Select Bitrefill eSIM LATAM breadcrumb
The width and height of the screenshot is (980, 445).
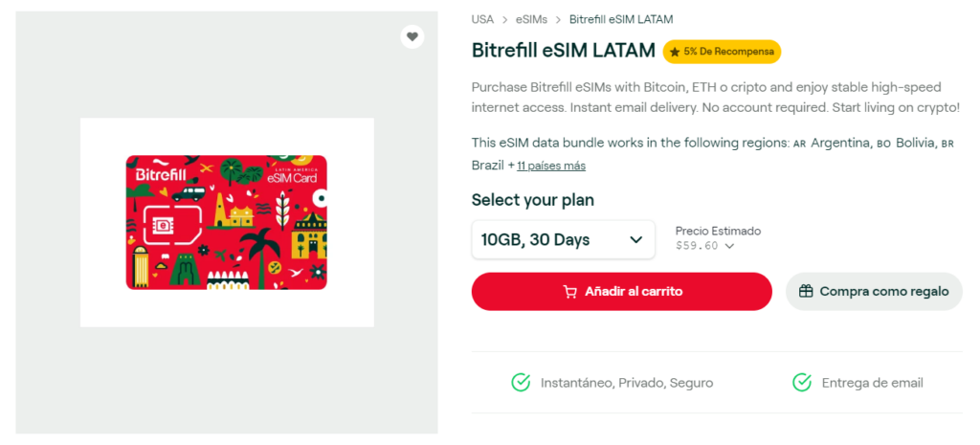(x=621, y=19)
